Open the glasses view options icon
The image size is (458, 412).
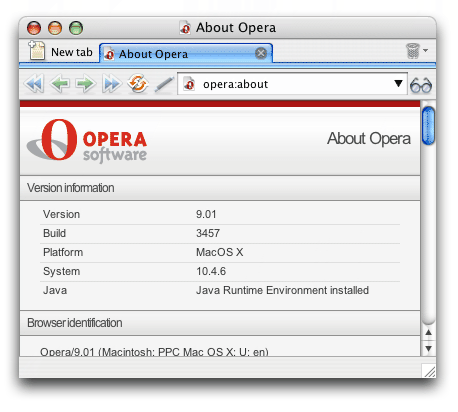421,85
